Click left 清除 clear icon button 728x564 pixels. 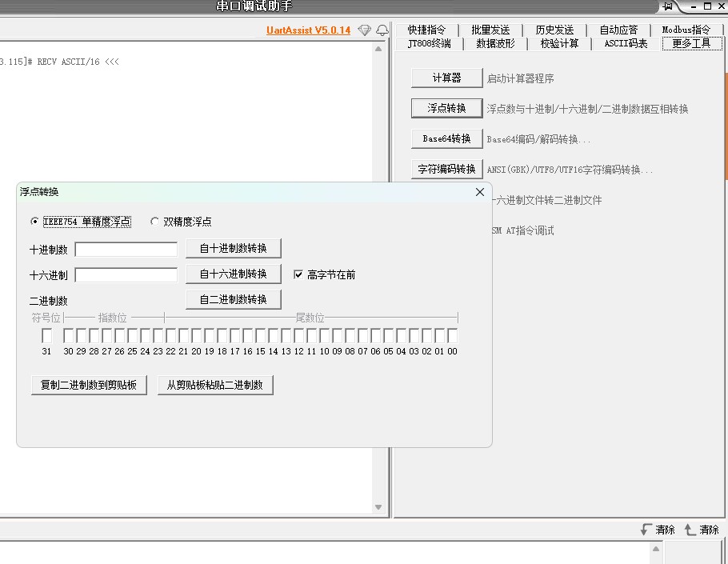point(658,530)
